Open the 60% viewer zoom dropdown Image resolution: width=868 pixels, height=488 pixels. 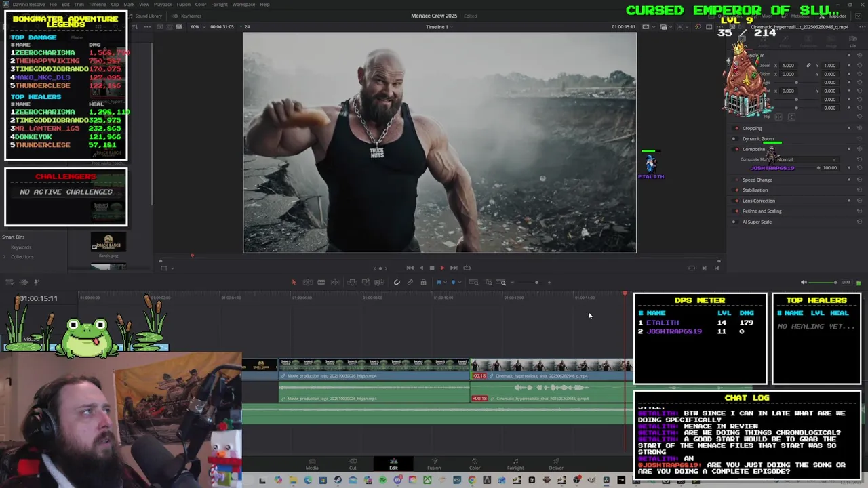197,26
